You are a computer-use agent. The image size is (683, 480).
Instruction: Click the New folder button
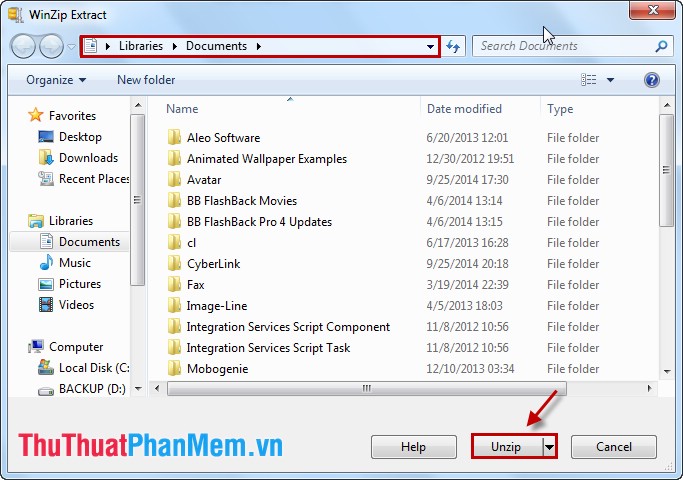click(x=146, y=80)
